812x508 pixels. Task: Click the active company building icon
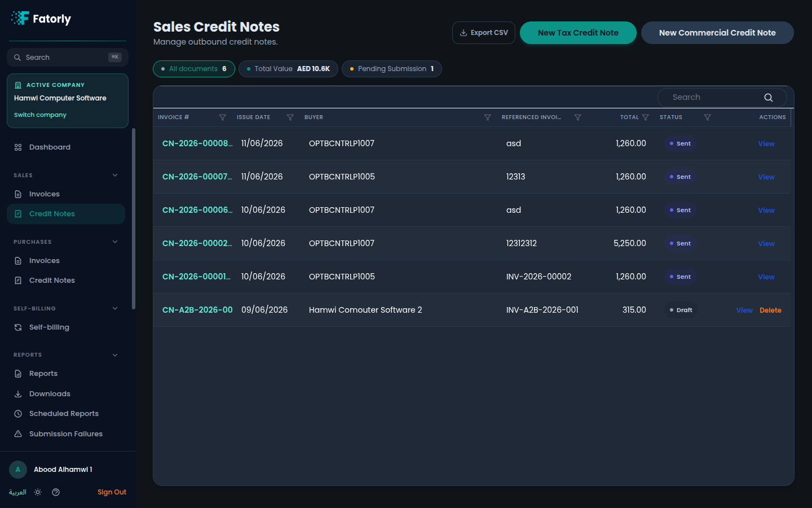[x=18, y=85]
